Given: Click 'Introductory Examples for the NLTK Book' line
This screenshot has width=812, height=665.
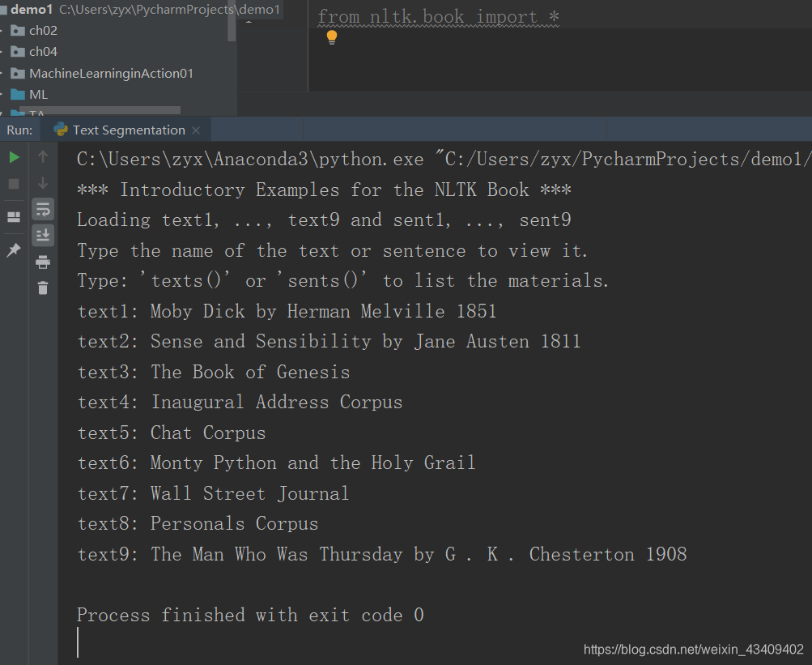Looking at the screenshot, I should pyautogui.click(x=324, y=190).
